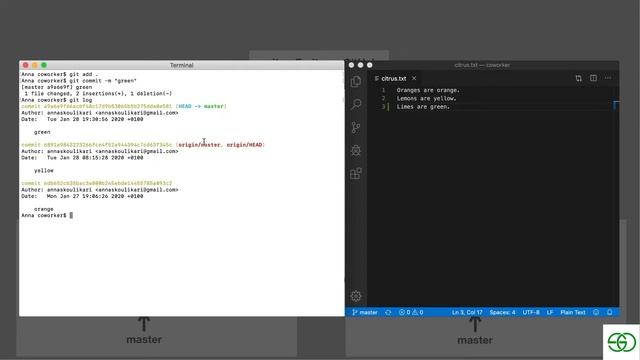Click the top commit hash in Terminal

[x=108, y=106]
